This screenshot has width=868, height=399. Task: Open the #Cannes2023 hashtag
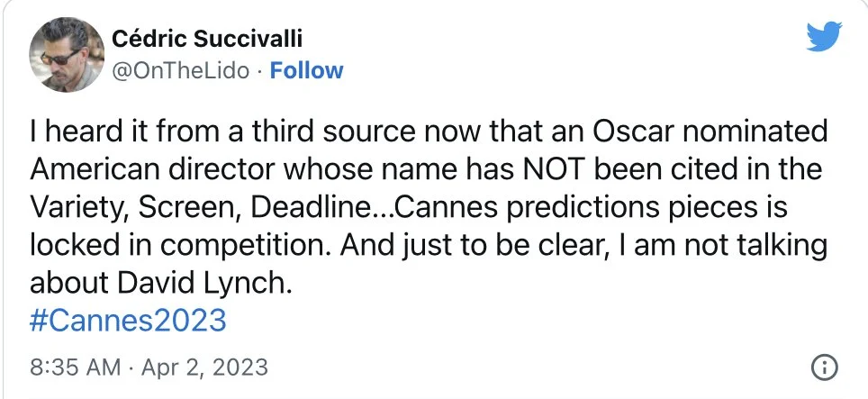[128, 321]
